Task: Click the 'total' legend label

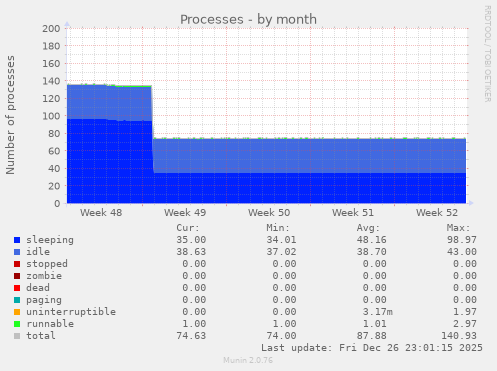Action: pyautogui.click(x=41, y=336)
